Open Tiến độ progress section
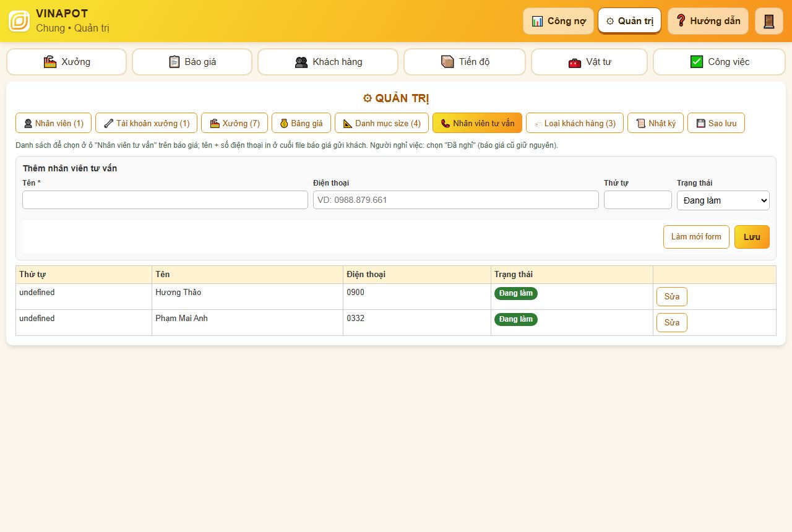792x532 pixels. coord(465,62)
